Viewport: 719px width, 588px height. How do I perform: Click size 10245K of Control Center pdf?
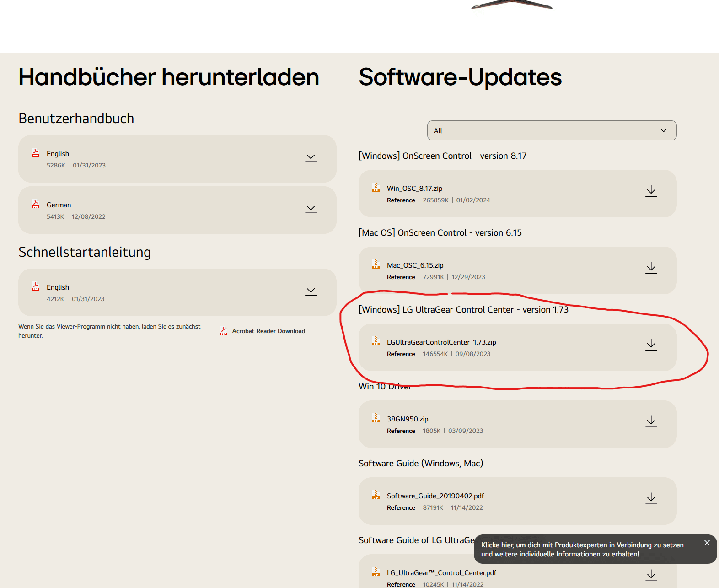433,585
